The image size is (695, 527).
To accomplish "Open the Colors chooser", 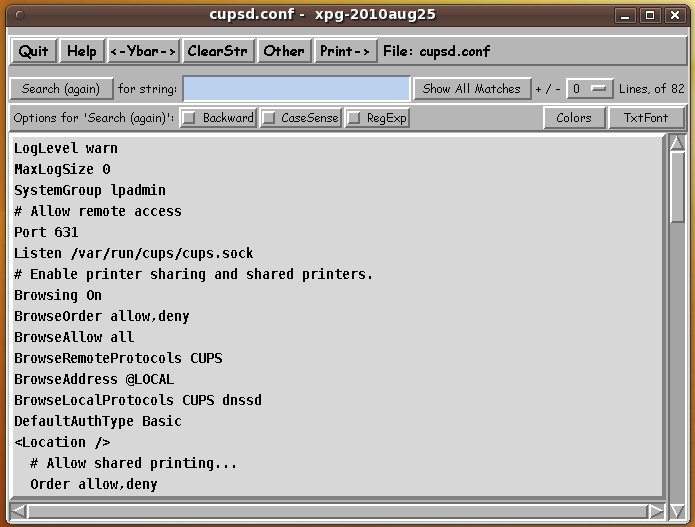I will pos(574,118).
